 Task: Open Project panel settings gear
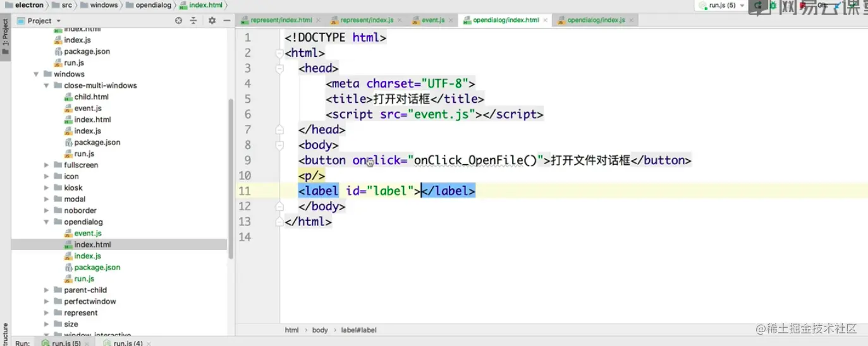coord(212,21)
